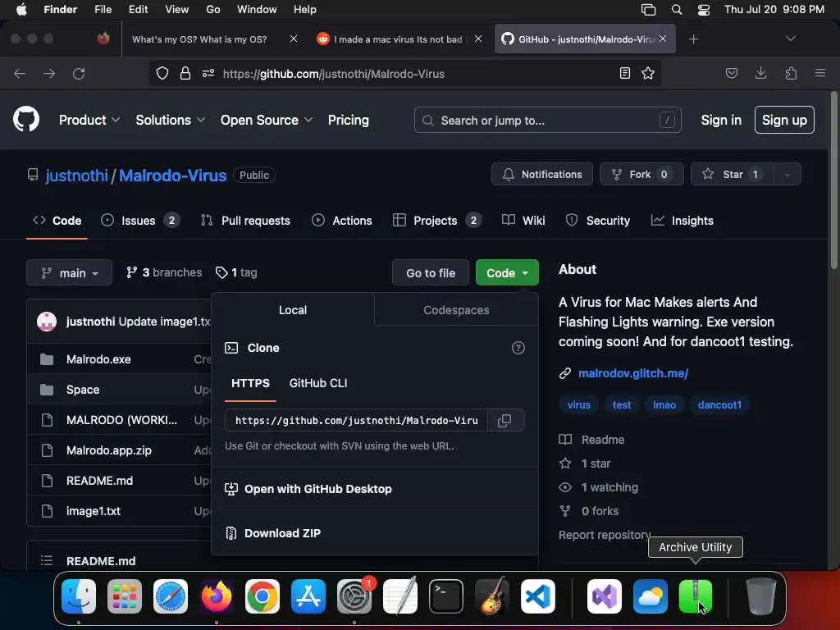Click the Firefox back arrow
The width and height of the screenshot is (840, 630).
[x=20, y=73]
